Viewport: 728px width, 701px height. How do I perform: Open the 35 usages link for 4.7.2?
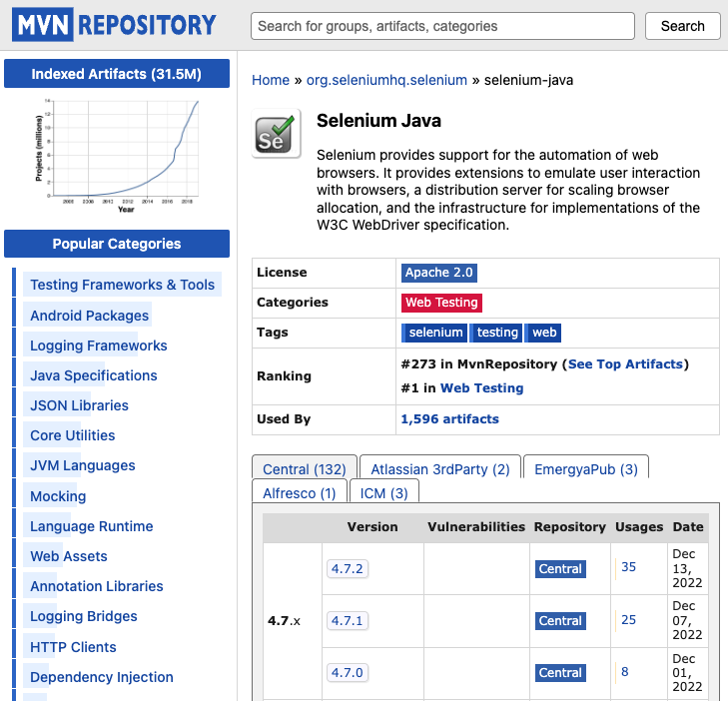coord(628,567)
